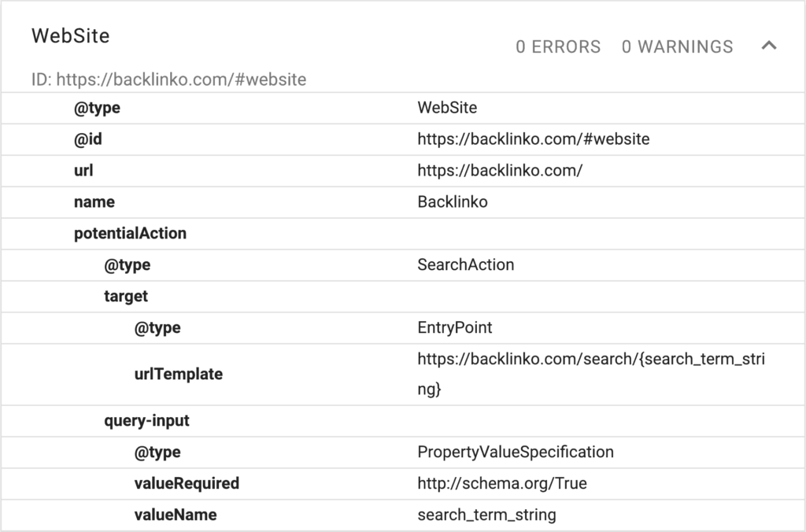
Task: Collapse the WebSite section with chevron
Action: pyautogui.click(x=769, y=46)
